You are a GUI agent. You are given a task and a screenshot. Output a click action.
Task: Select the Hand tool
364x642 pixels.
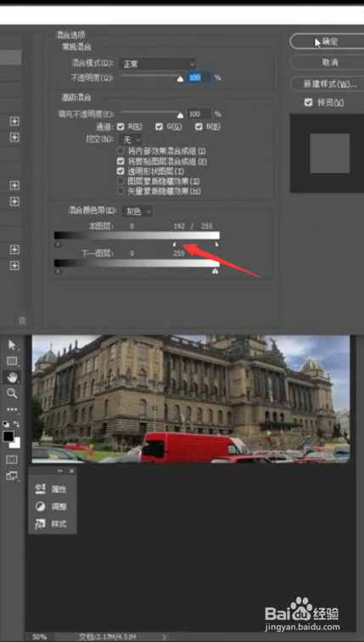(12, 377)
